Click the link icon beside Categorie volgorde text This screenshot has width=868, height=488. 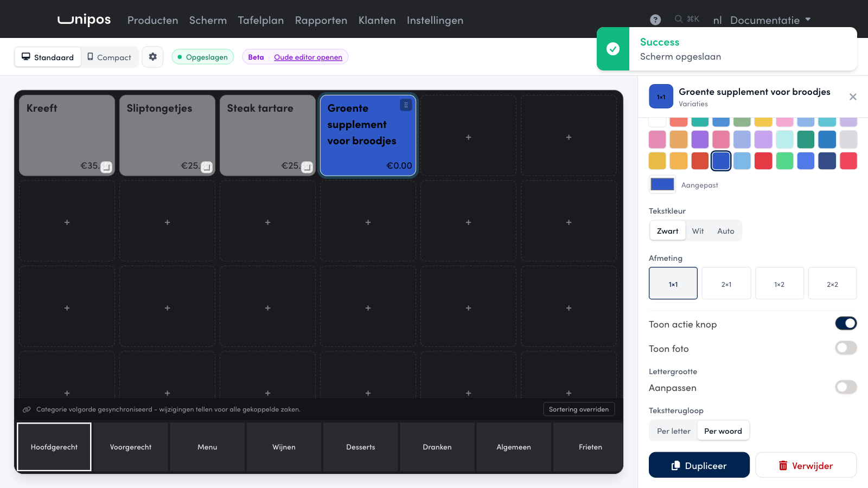tap(26, 409)
